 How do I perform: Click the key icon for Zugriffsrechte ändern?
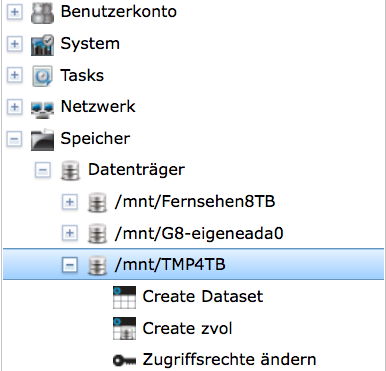click(x=124, y=360)
